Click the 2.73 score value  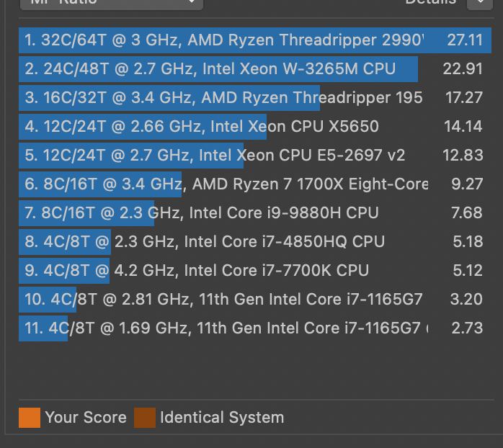[467, 328]
